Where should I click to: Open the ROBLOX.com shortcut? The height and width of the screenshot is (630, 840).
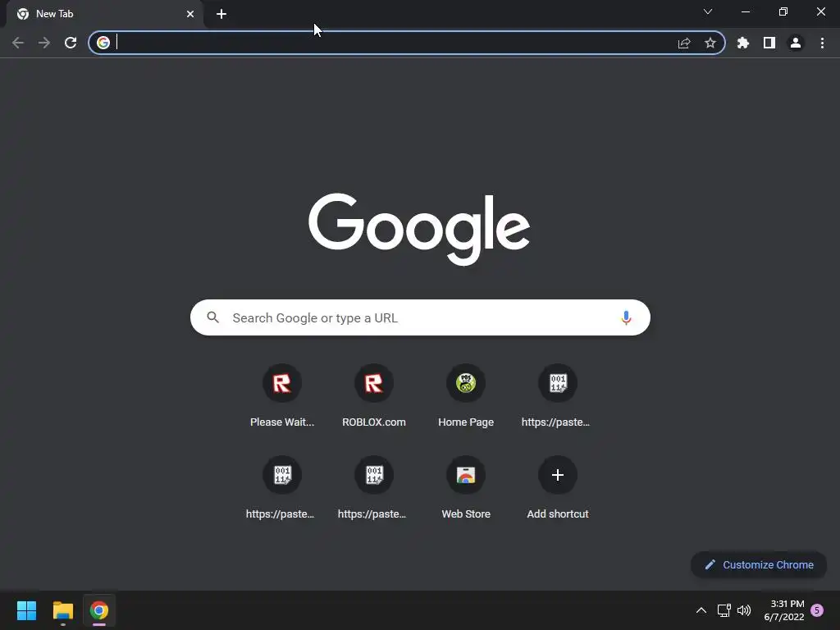pos(374,396)
